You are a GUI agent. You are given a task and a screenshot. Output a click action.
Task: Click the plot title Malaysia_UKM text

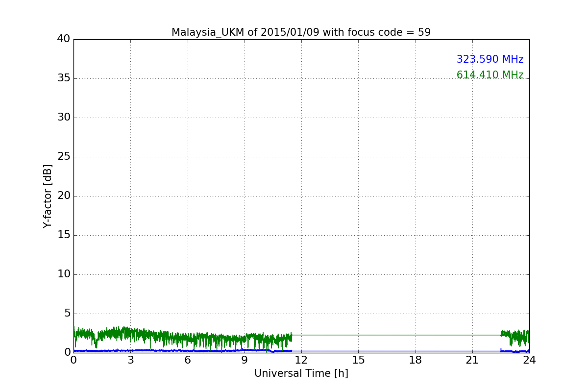[x=301, y=32]
